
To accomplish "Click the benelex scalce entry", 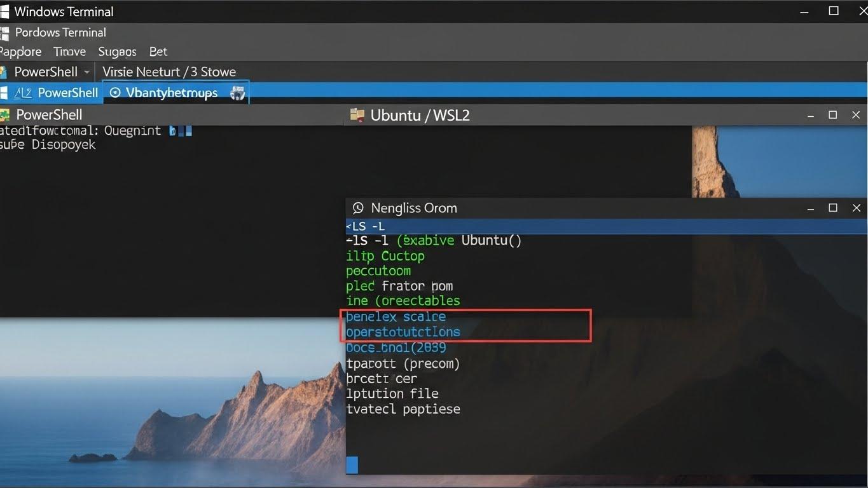I will pyautogui.click(x=396, y=316).
